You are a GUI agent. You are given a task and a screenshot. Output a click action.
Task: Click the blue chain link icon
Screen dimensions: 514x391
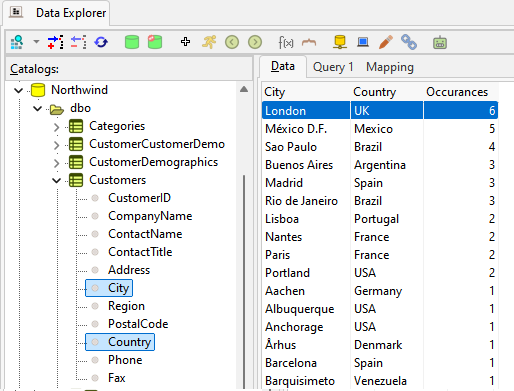[409, 42]
